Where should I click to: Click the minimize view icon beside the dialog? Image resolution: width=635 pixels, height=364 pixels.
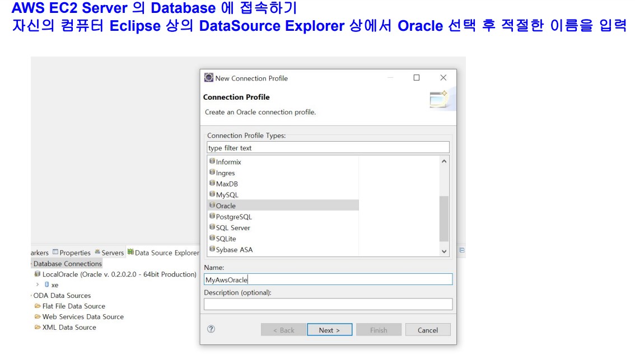pyautogui.click(x=461, y=250)
